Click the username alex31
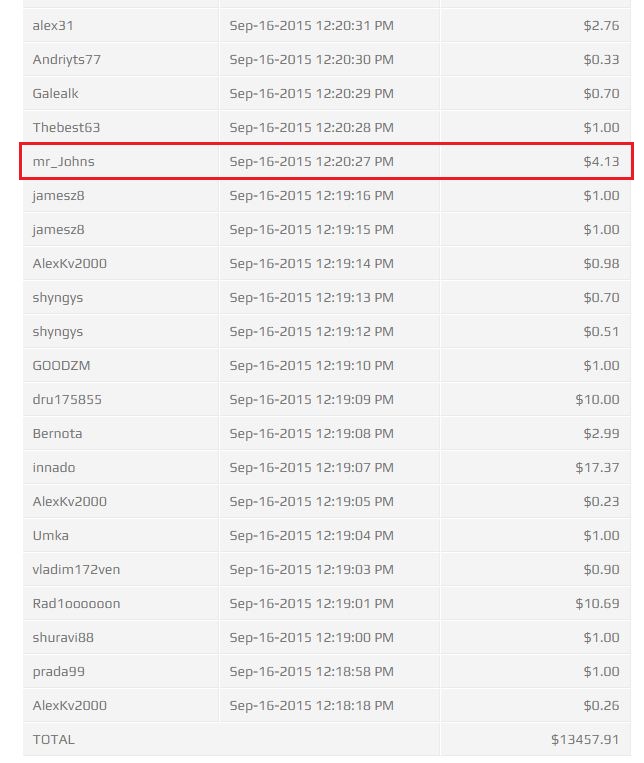The width and height of the screenshot is (644, 763). tap(53, 25)
